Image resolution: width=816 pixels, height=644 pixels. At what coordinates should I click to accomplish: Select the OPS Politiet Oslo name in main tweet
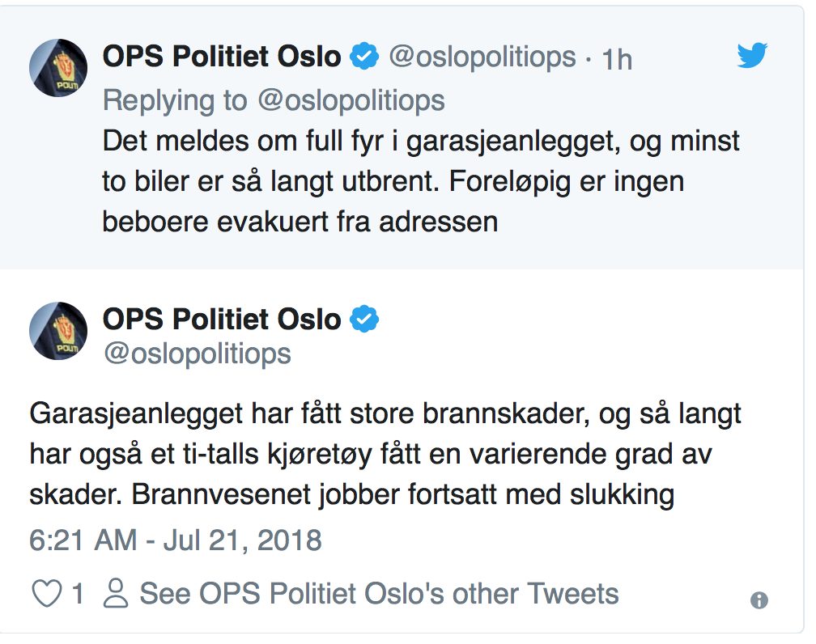222,319
